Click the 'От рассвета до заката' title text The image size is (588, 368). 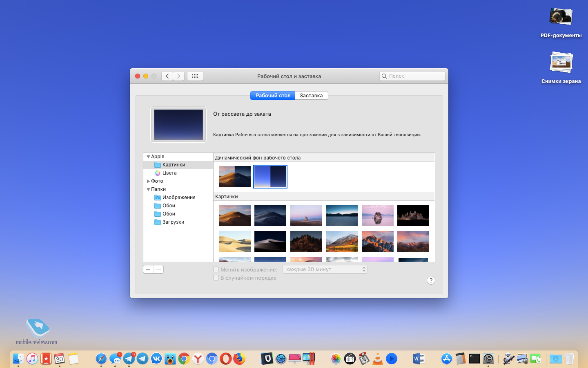242,114
